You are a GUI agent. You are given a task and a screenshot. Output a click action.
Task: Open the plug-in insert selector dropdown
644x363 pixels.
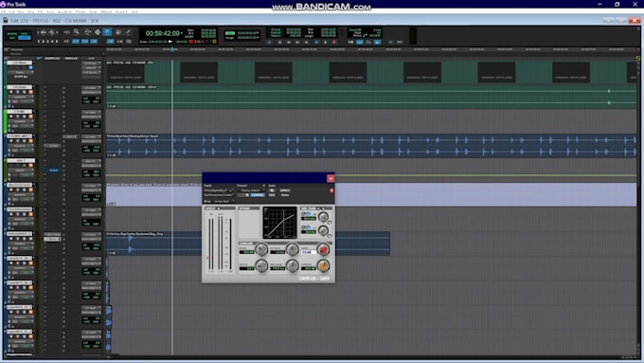[218, 195]
